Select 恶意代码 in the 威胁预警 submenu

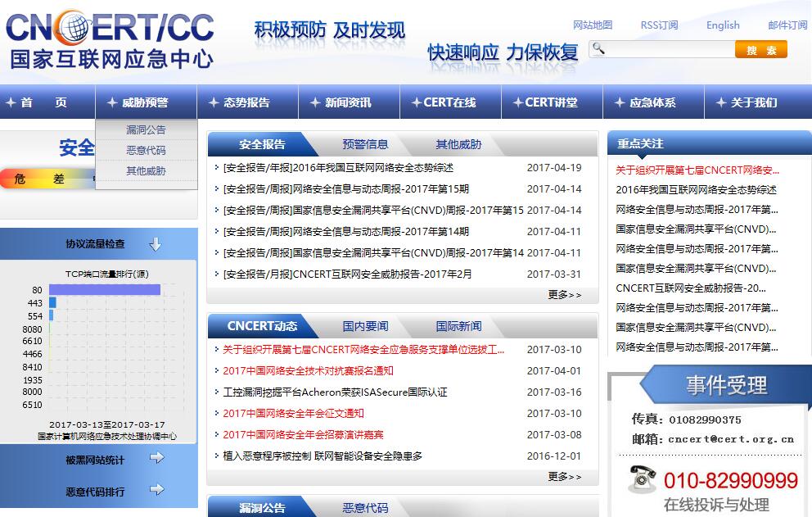pyautogui.click(x=146, y=151)
